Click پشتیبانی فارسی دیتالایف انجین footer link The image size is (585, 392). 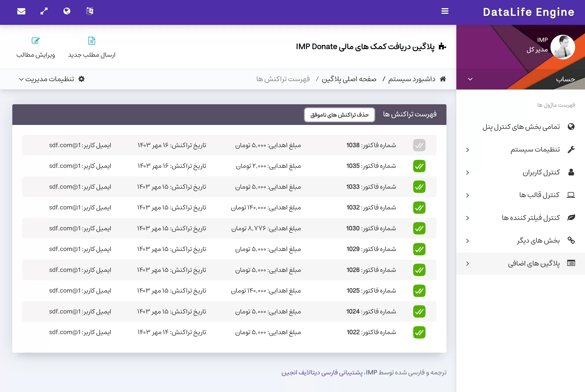[322, 372]
